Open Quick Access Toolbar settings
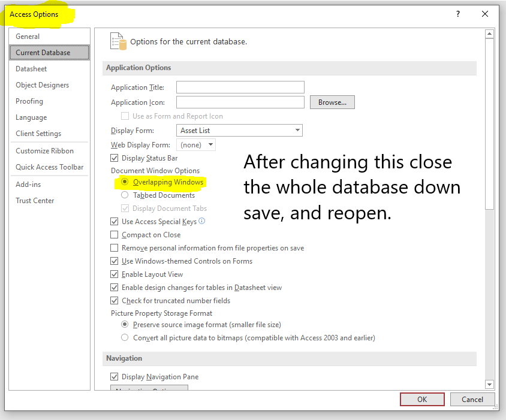This screenshot has height=420, width=506. coord(49,167)
